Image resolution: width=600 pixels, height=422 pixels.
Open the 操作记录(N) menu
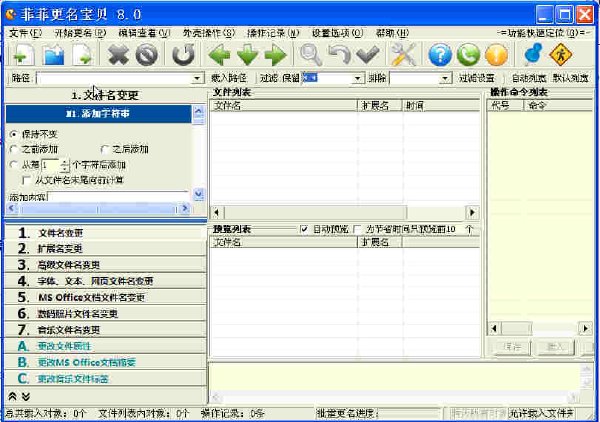[273, 33]
